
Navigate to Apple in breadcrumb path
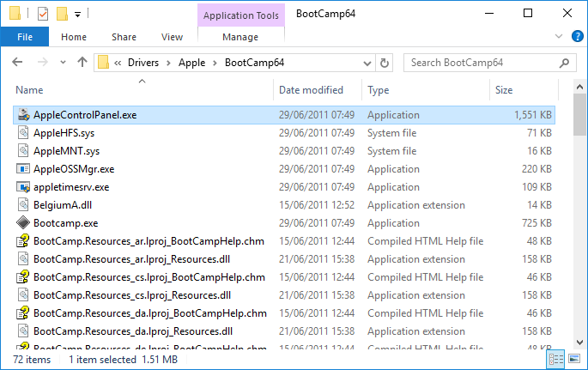coord(191,63)
